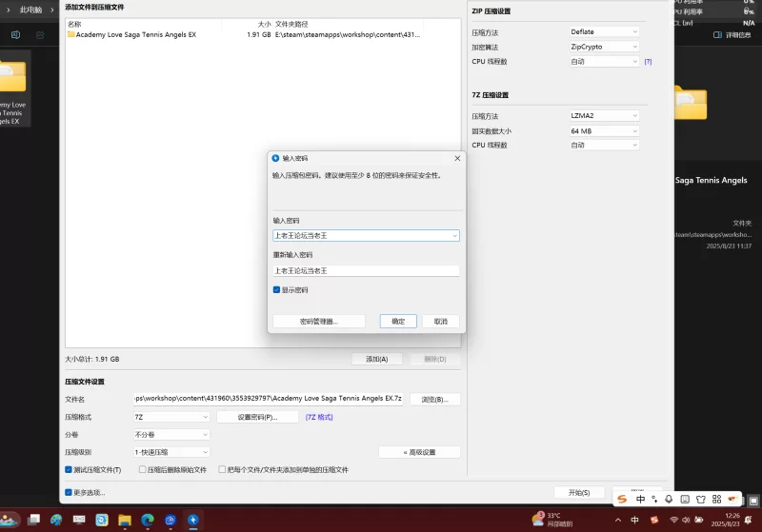Viewport: 762px width, 532px height.
Task: Click the 浏览(B)... button
Action: (434, 400)
